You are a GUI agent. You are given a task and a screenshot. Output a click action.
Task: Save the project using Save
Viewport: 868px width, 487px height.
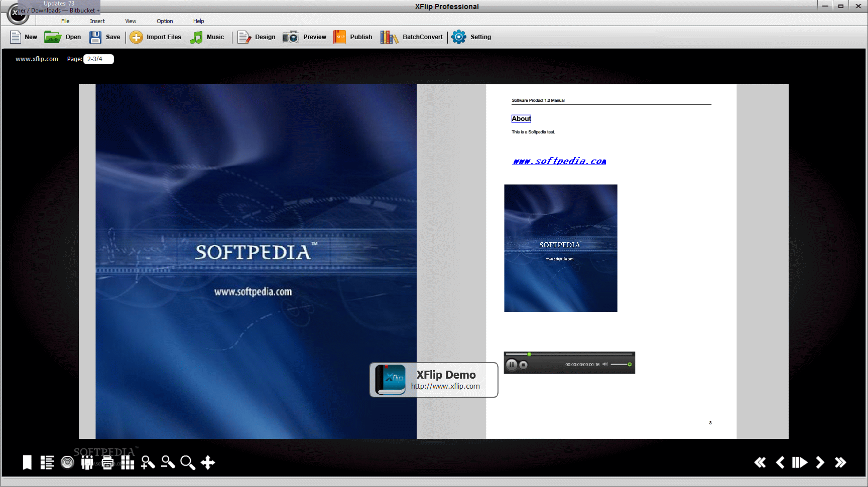105,37
